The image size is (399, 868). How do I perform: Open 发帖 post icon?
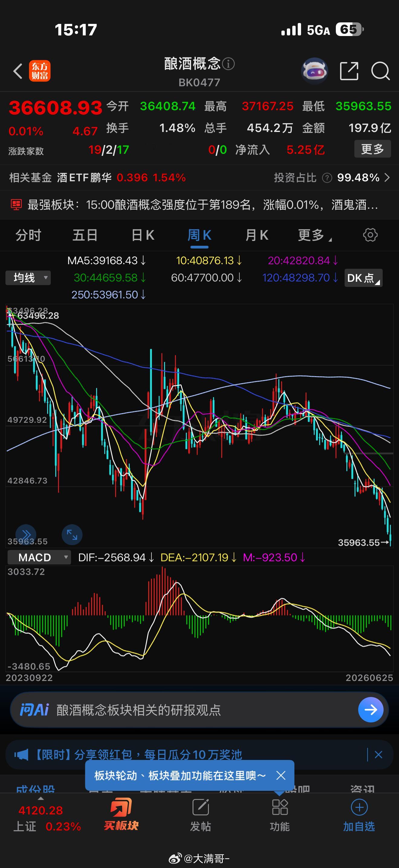pos(200,807)
